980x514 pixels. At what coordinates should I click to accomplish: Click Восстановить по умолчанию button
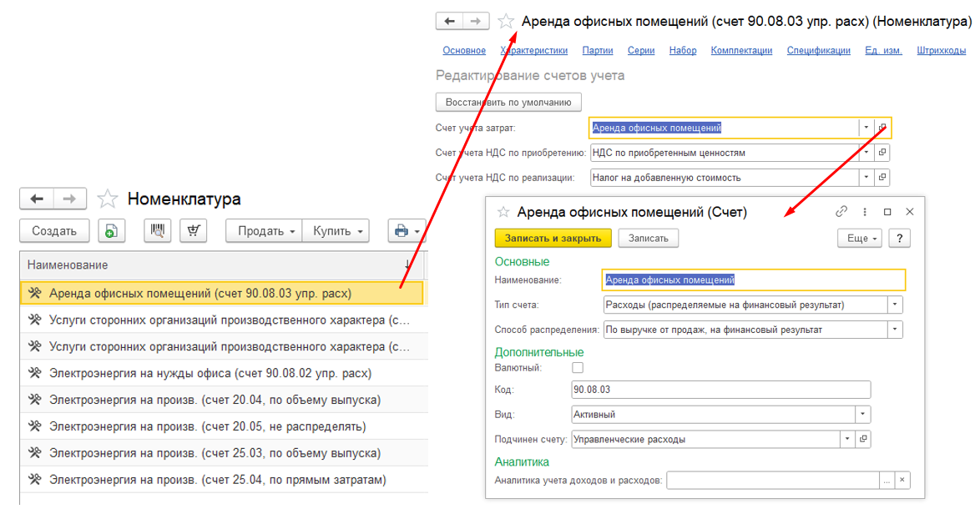click(x=508, y=103)
